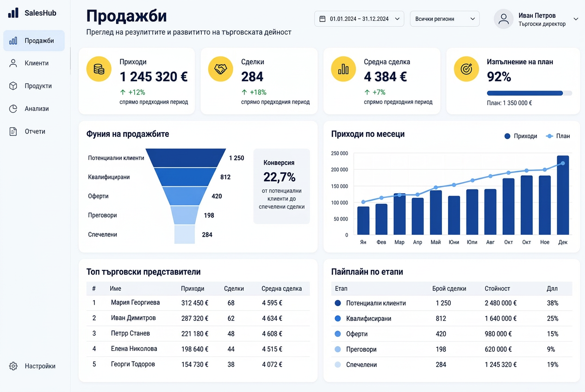Click the green +12% arrow on Приходи card
This screenshot has width=585, height=392.
point(123,92)
